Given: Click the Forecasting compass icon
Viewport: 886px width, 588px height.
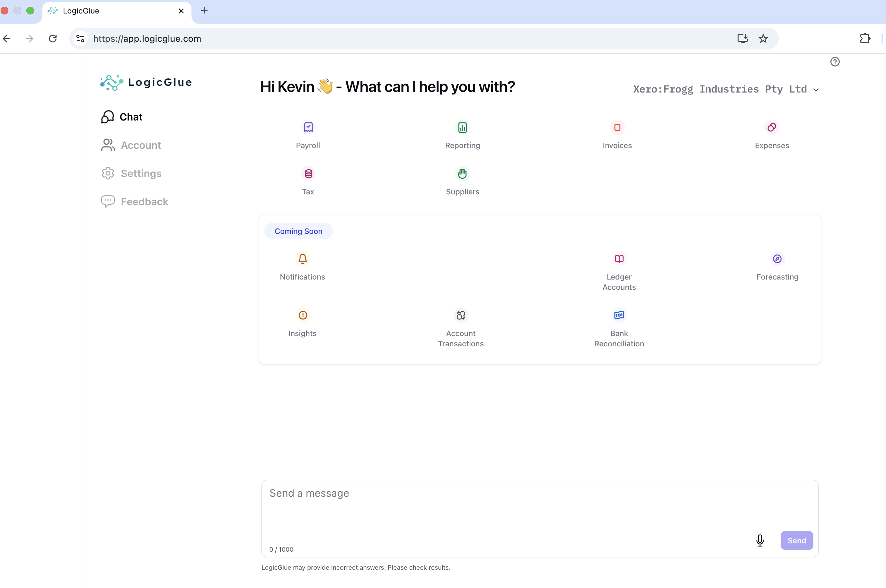Looking at the screenshot, I should pyautogui.click(x=777, y=259).
